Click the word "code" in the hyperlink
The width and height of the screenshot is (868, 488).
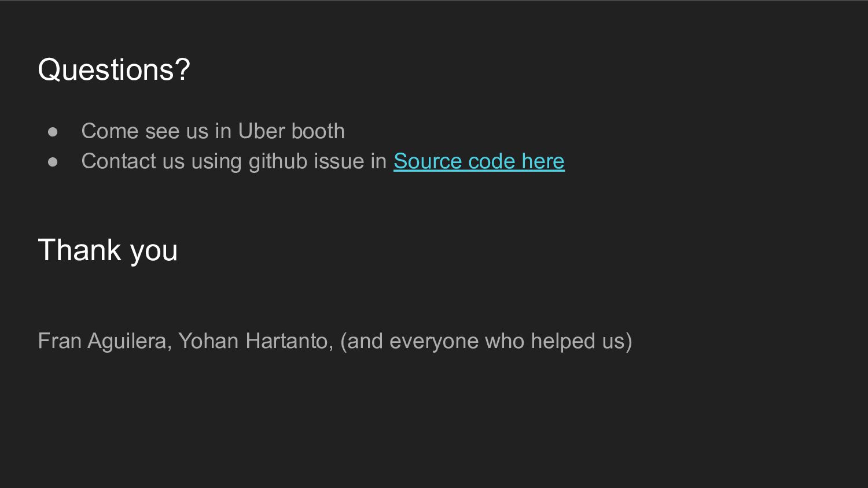point(491,161)
